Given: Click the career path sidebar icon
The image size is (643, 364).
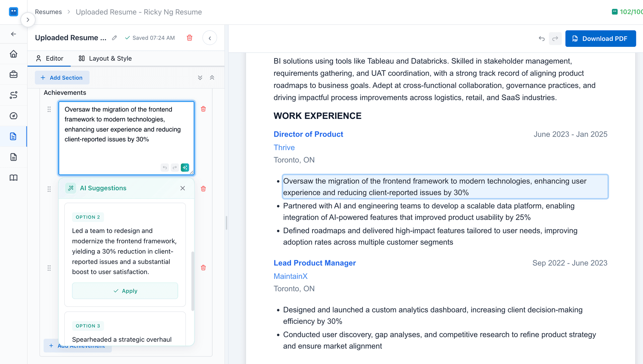Looking at the screenshot, I should point(13,95).
